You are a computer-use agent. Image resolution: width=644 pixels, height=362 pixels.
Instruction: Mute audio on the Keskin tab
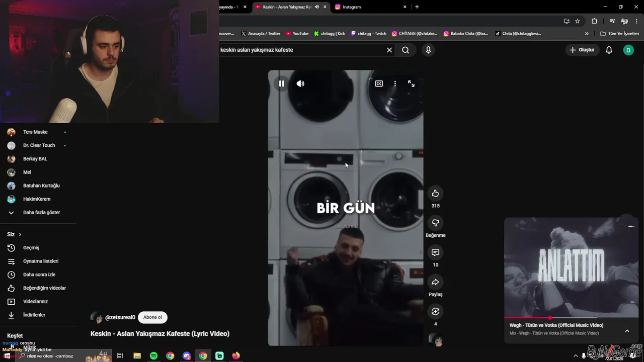coord(316,7)
